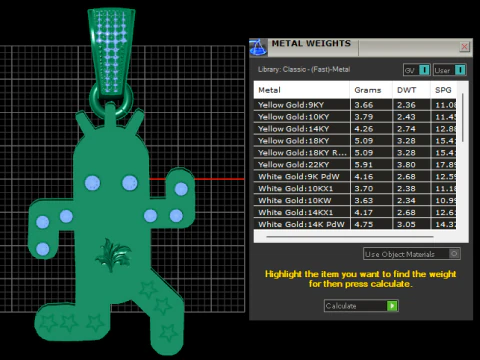Screen dimensions: 480x360
Task: Select the White Gold:14K PdW row
Action: [355, 224]
